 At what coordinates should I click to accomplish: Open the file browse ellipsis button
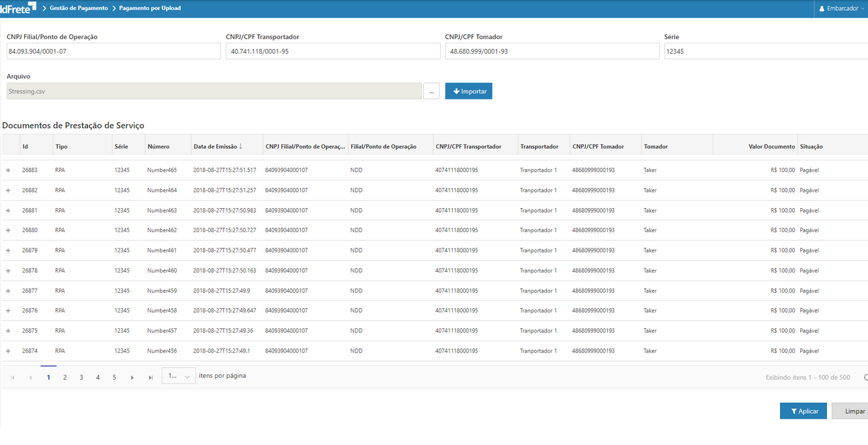point(431,91)
